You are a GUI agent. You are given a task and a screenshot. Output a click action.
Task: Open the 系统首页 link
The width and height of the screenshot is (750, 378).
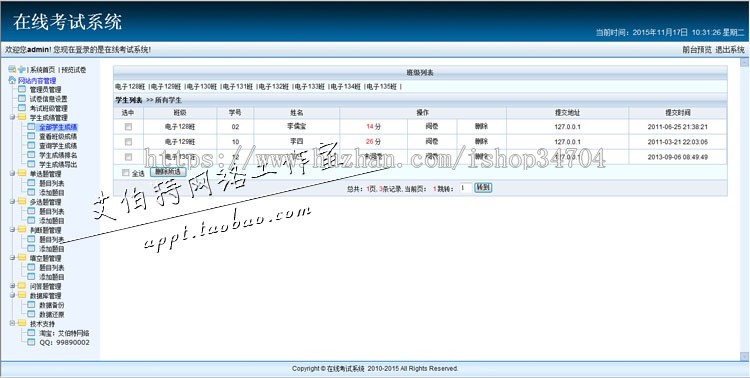(x=43, y=70)
